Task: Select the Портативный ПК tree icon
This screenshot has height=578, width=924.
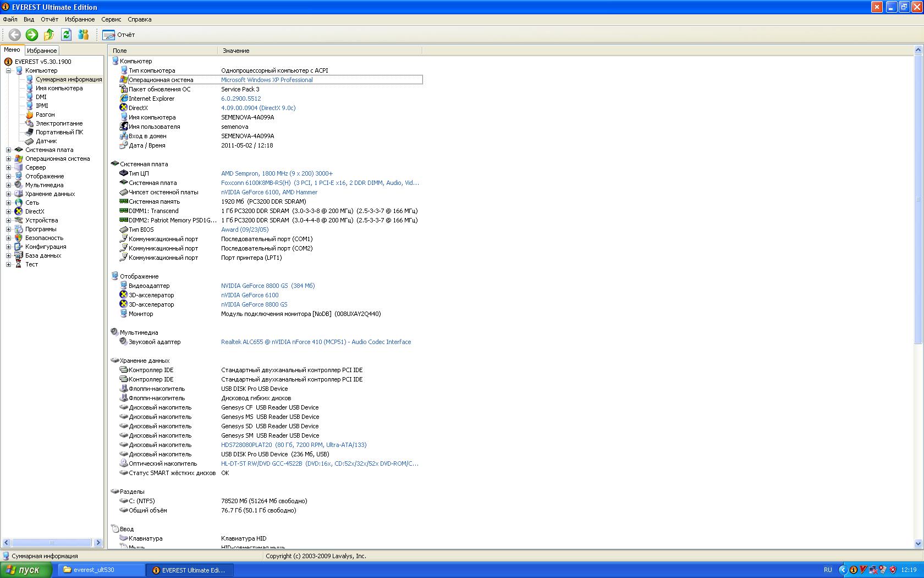Action: [30, 132]
